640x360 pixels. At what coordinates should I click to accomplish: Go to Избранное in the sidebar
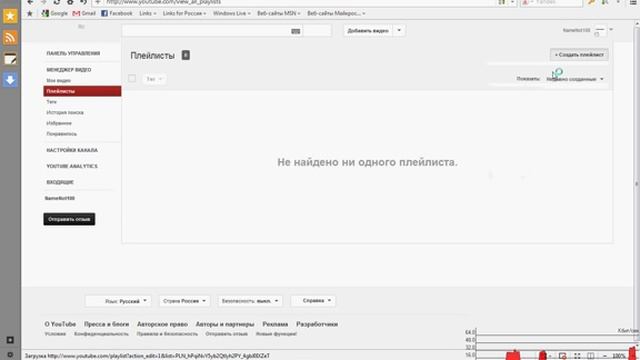pos(59,123)
